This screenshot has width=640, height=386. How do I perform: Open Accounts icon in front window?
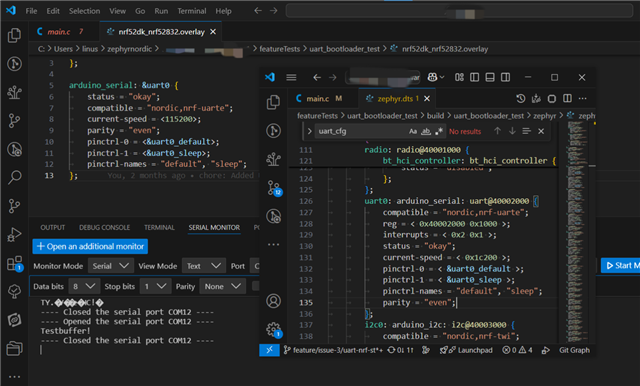273,301
